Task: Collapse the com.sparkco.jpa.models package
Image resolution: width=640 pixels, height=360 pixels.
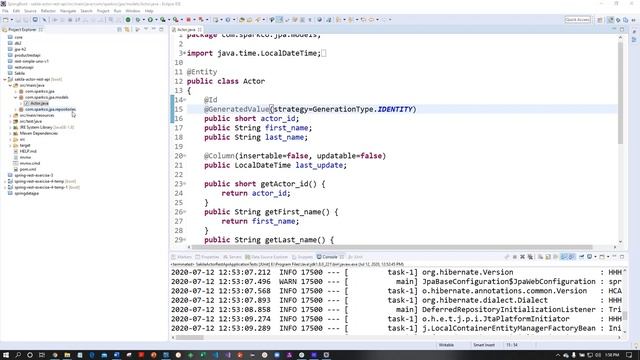Action: (x=16, y=97)
